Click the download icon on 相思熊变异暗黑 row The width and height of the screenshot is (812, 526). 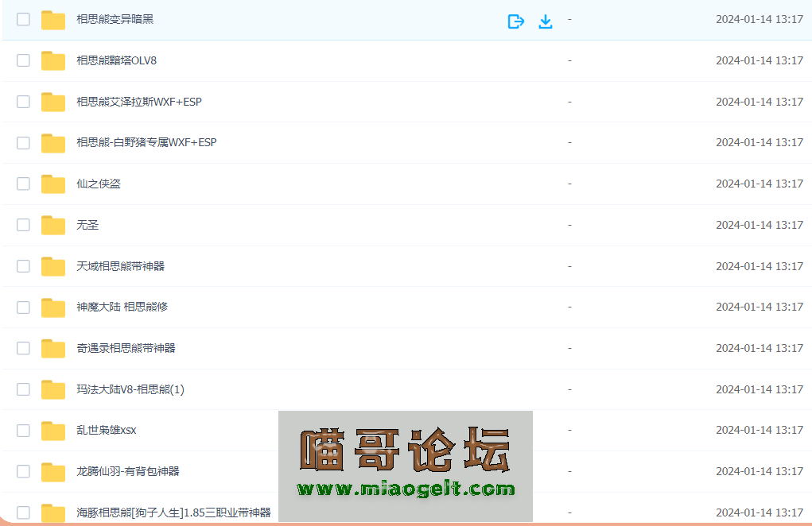point(546,21)
